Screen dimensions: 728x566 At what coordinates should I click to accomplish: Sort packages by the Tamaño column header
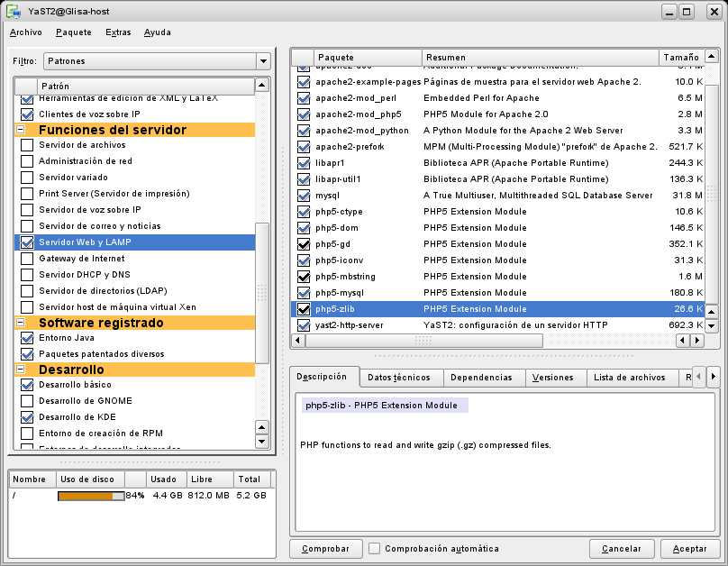[x=681, y=57]
